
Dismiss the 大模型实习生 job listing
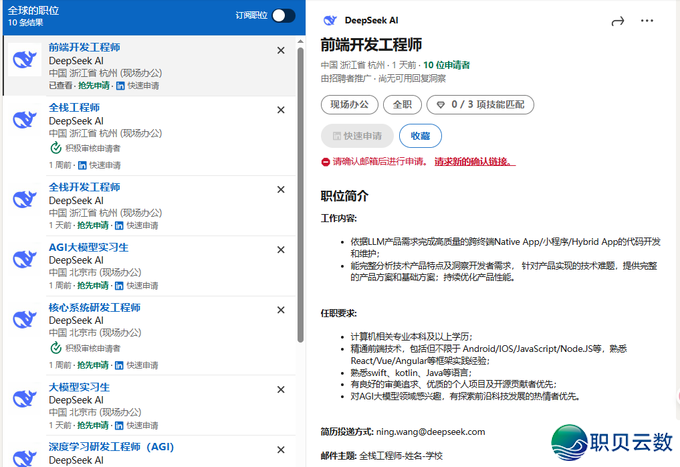click(x=281, y=390)
